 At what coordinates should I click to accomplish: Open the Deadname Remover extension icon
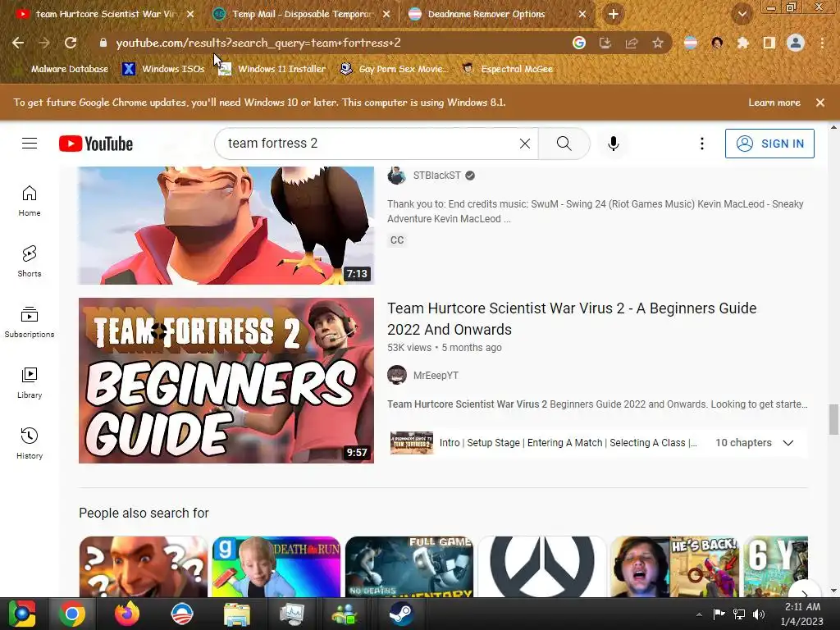pos(691,43)
